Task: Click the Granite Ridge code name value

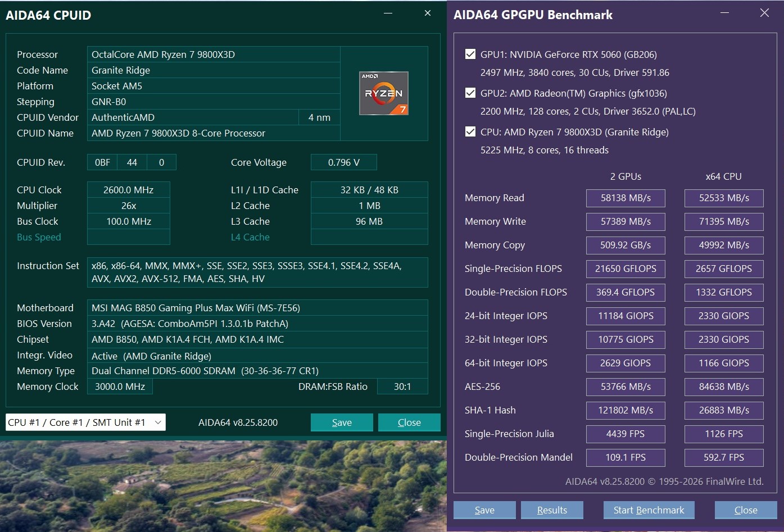Action: [x=214, y=70]
